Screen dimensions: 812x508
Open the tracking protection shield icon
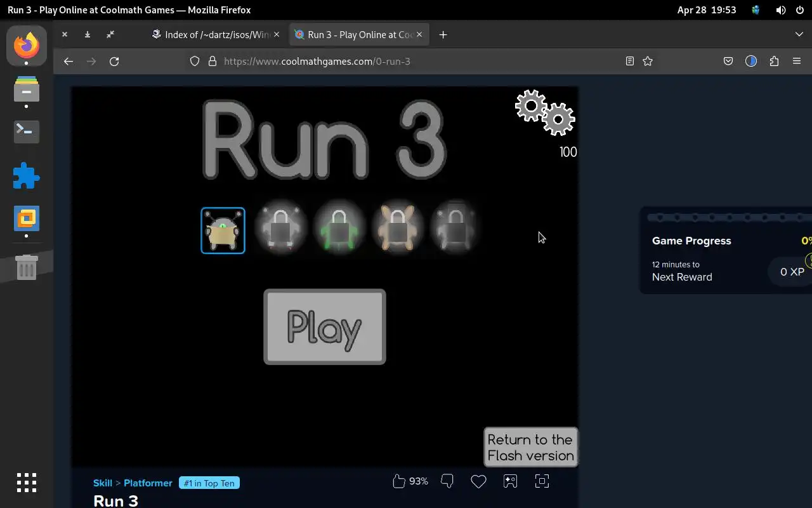pos(195,62)
